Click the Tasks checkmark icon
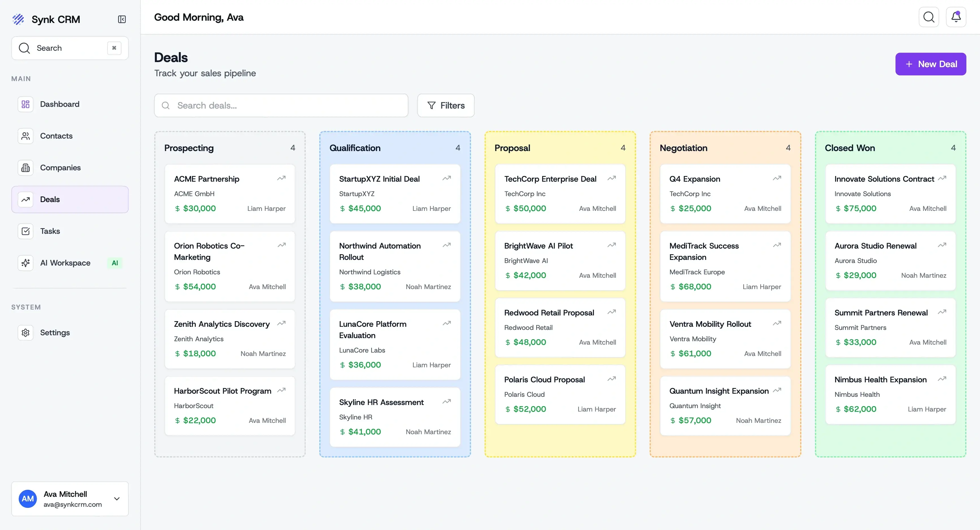Viewport: 980px width, 530px height. coord(25,231)
